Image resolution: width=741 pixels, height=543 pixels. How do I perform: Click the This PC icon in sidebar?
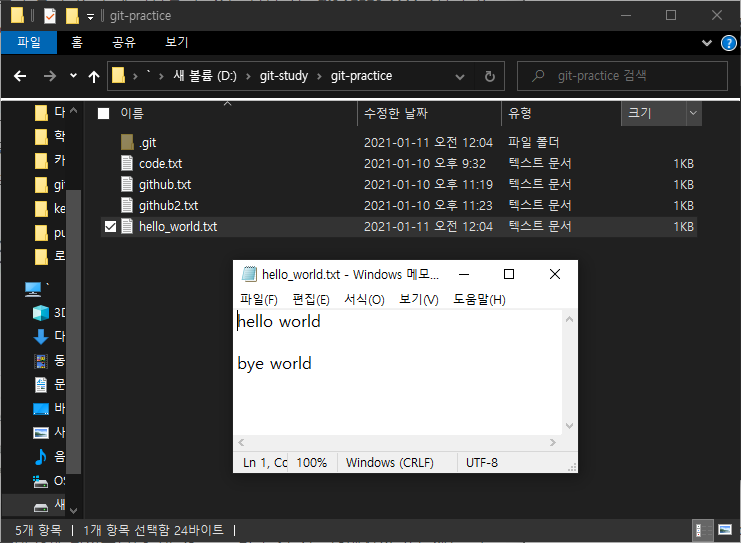pos(33,289)
